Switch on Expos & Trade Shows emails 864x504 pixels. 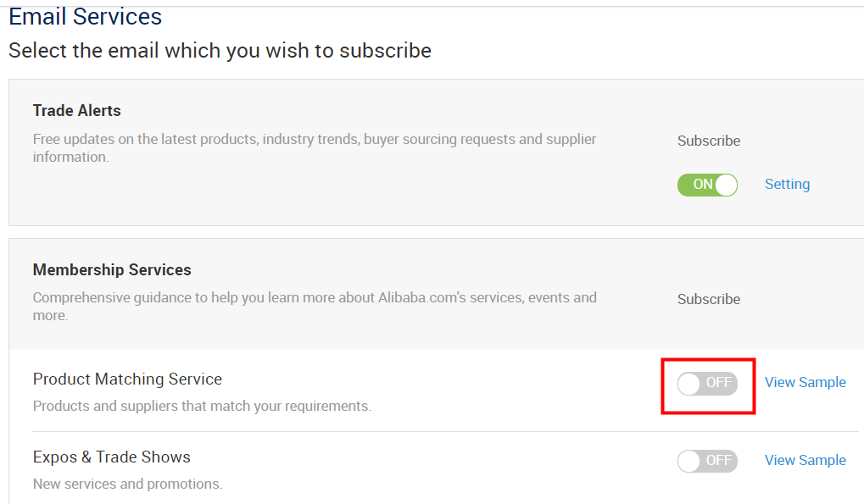click(x=707, y=461)
